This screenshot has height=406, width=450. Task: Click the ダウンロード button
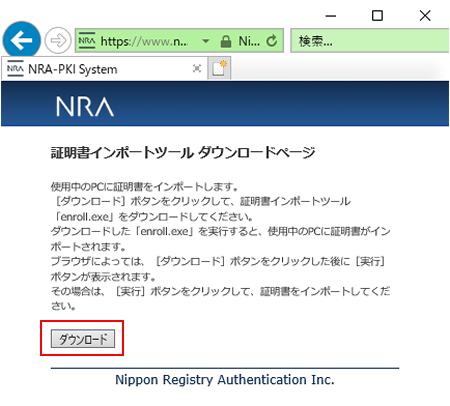point(83,339)
